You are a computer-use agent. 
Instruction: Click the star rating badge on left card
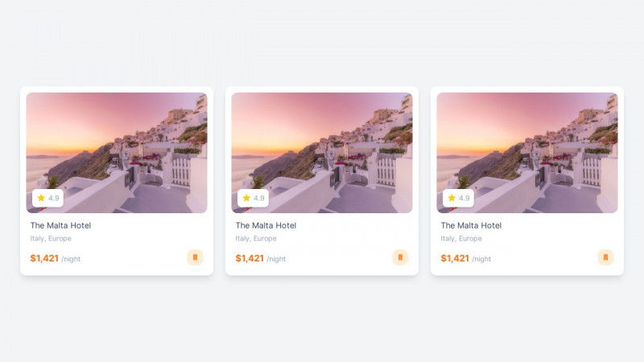(47, 198)
